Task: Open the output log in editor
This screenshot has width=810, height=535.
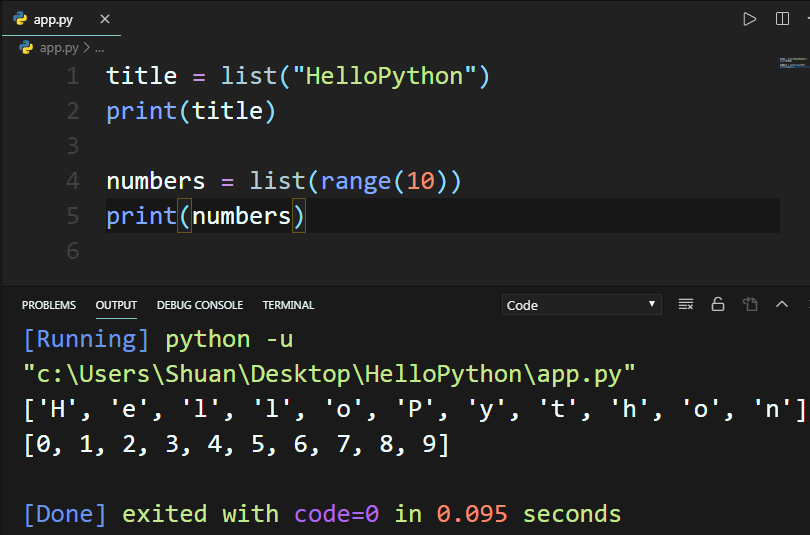Action: [750, 305]
